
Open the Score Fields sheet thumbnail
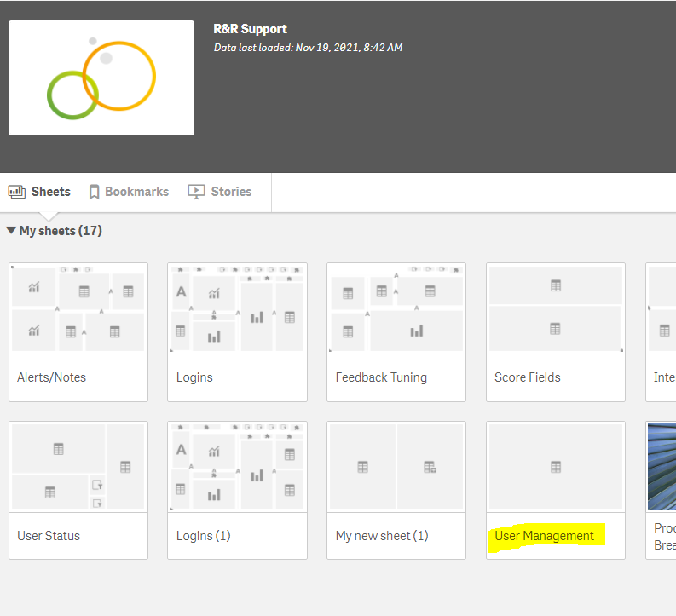[x=556, y=308]
